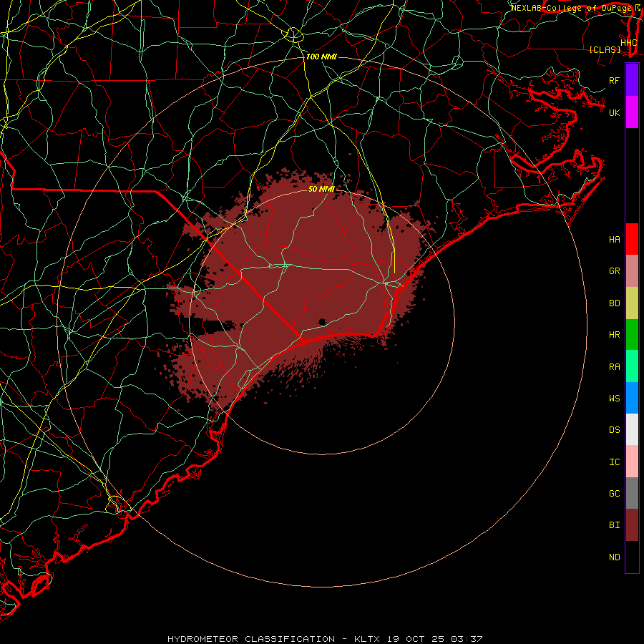Viewport: 644px width, 644px height.
Task: Click the IC pink legend swatch
Action: (x=632, y=462)
